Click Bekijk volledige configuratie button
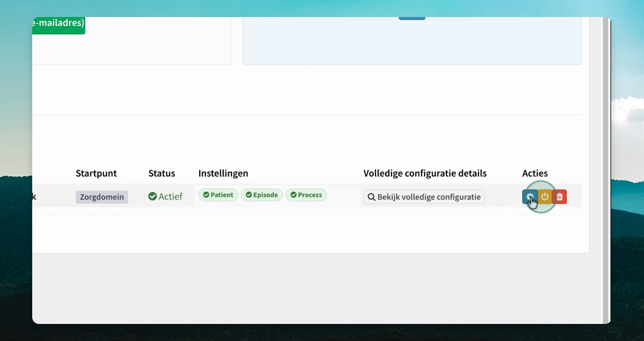The height and width of the screenshot is (341, 644). click(424, 197)
